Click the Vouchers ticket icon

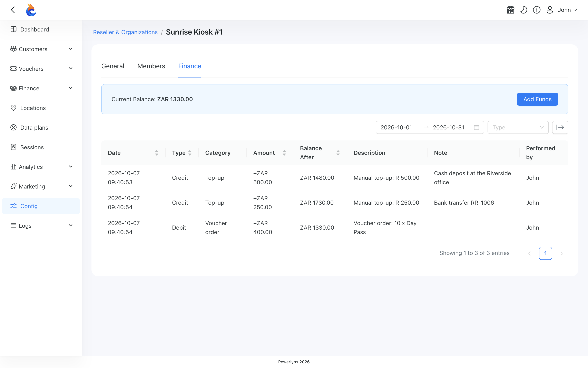13,69
